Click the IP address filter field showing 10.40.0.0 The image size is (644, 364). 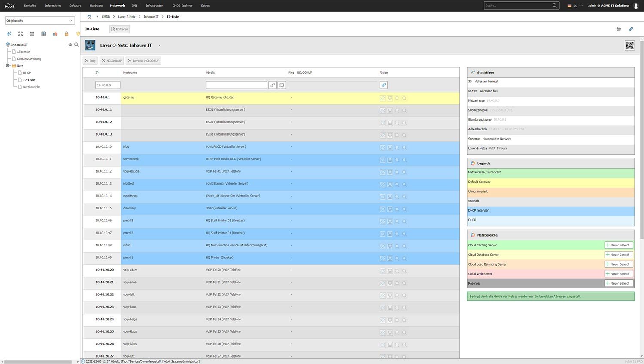tap(108, 85)
